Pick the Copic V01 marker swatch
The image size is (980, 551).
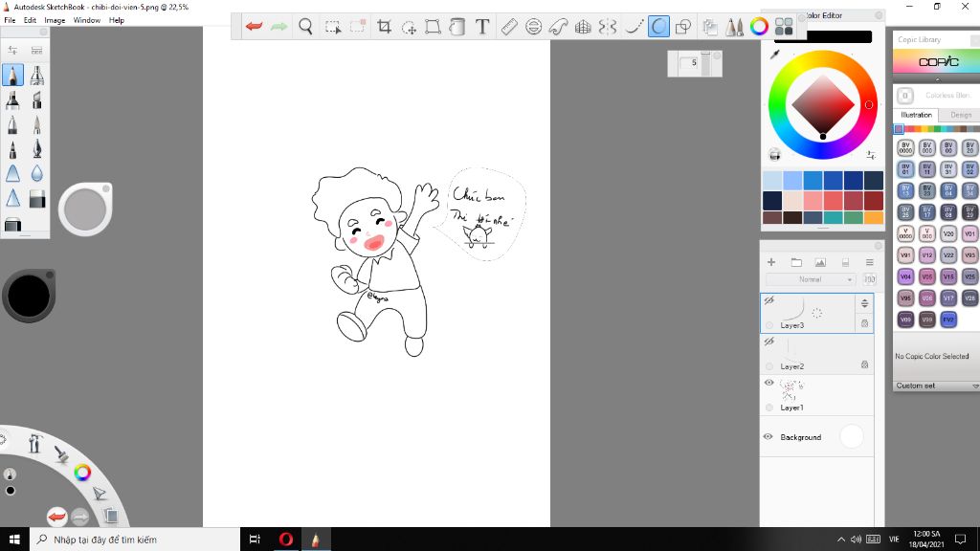coord(969,233)
